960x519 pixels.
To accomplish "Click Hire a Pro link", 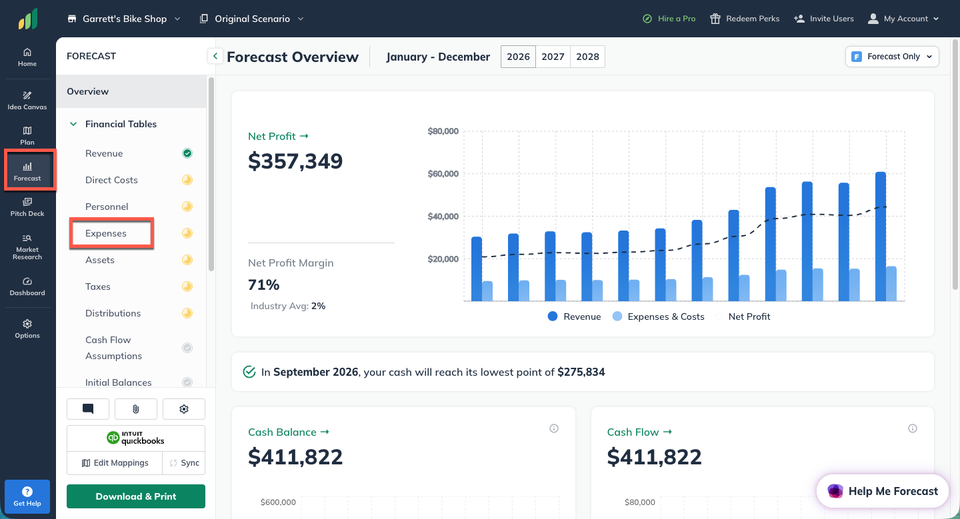I will point(669,19).
